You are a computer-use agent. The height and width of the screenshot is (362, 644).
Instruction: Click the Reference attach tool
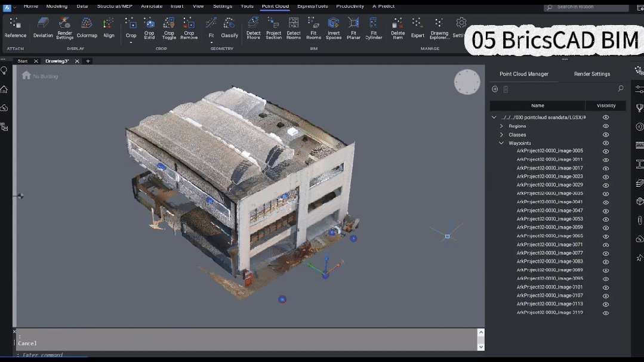tap(15, 28)
